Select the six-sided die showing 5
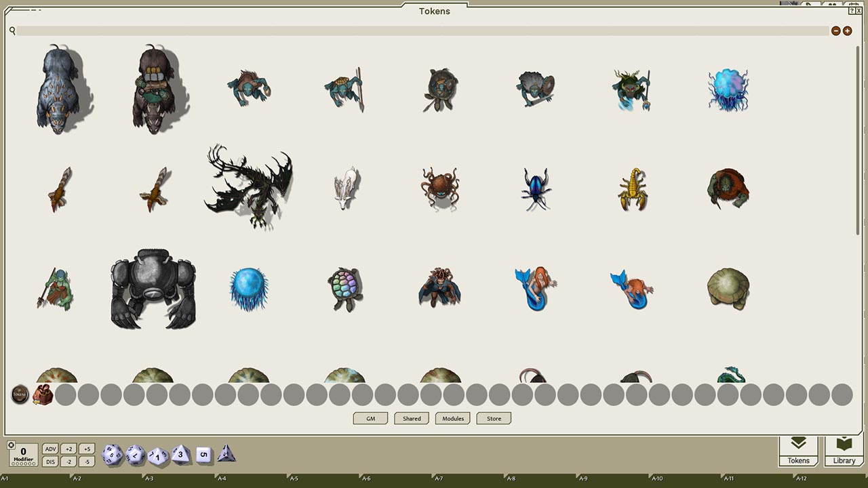 pyautogui.click(x=203, y=454)
